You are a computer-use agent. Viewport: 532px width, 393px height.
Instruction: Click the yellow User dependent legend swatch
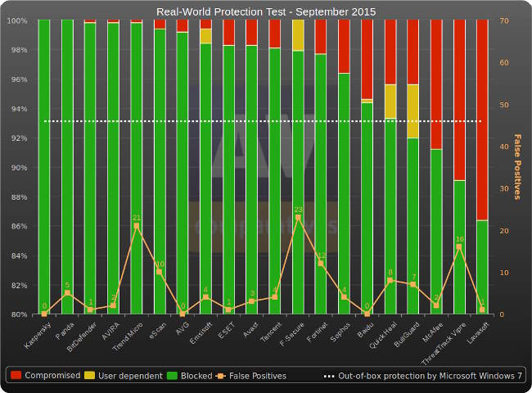(89, 376)
